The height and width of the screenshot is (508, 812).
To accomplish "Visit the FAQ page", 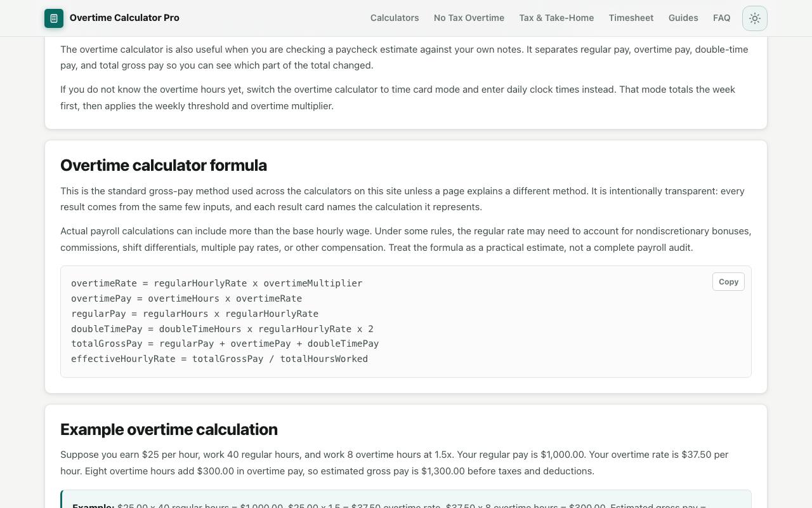I will (x=722, y=18).
